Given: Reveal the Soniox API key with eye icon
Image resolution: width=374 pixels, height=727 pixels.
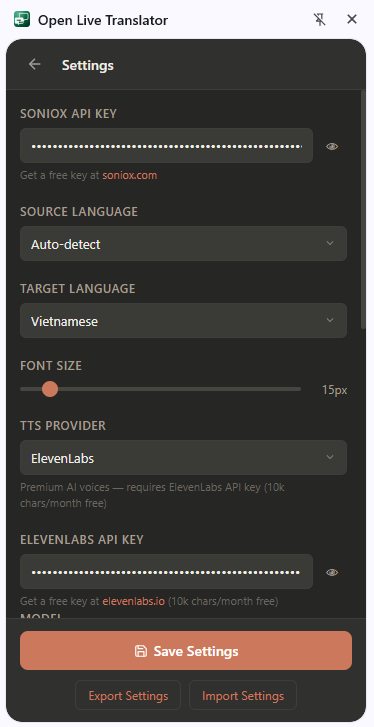Looking at the screenshot, I should coord(332,147).
